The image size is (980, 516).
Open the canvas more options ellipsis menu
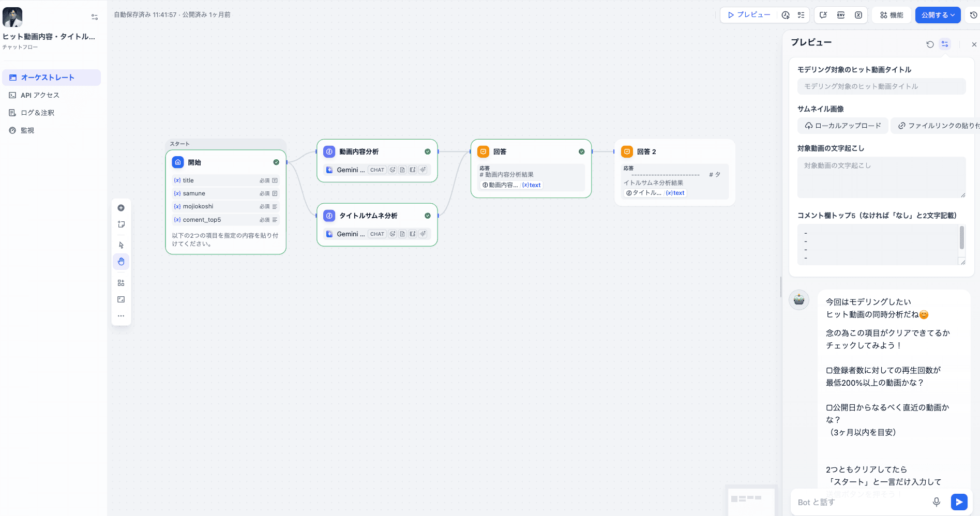[121, 316]
